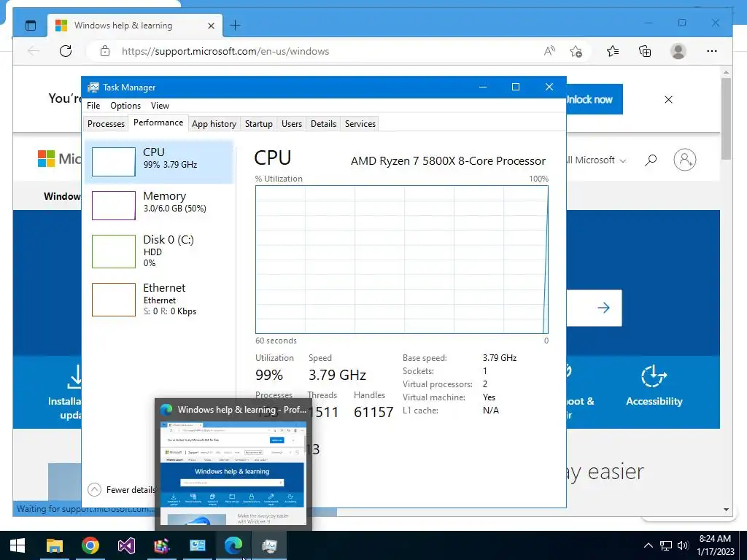Open a new Edge tab
The image size is (747, 560).
(236, 26)
